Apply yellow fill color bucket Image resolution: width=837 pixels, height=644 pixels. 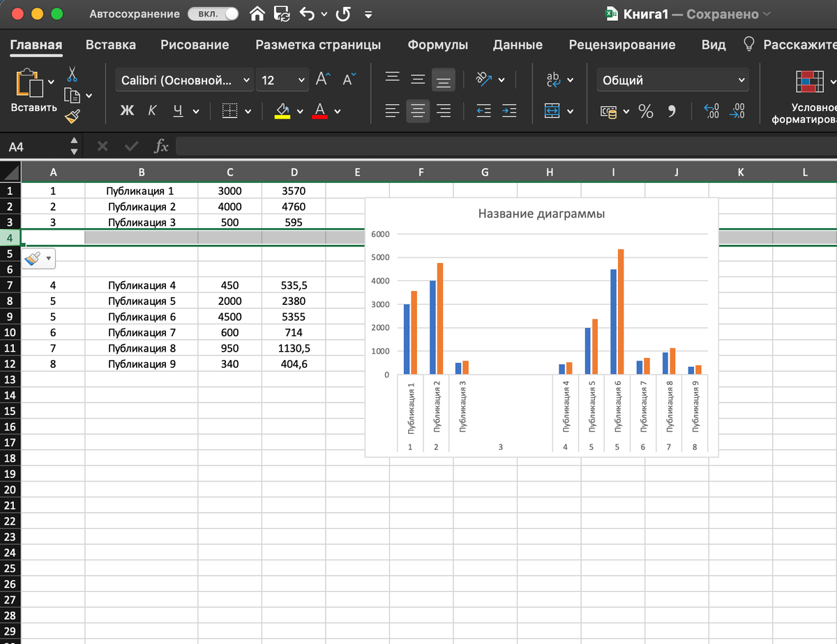click(282, 111)
